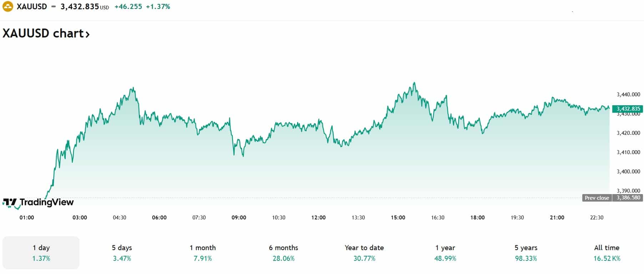Click the 3,440.000 price axis label
Viewport: 644px width, 274px height.
pyautogui.click(x=628, y=95)
